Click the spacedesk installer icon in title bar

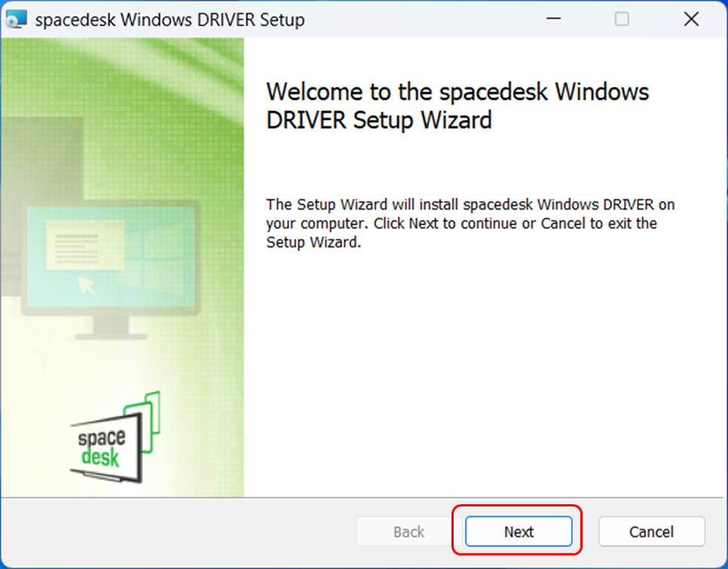pos(17,20)
